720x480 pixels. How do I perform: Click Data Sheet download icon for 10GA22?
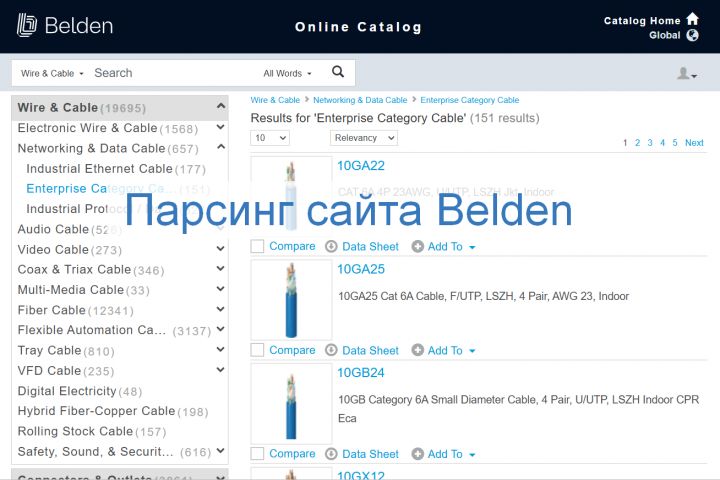[331, 247]
